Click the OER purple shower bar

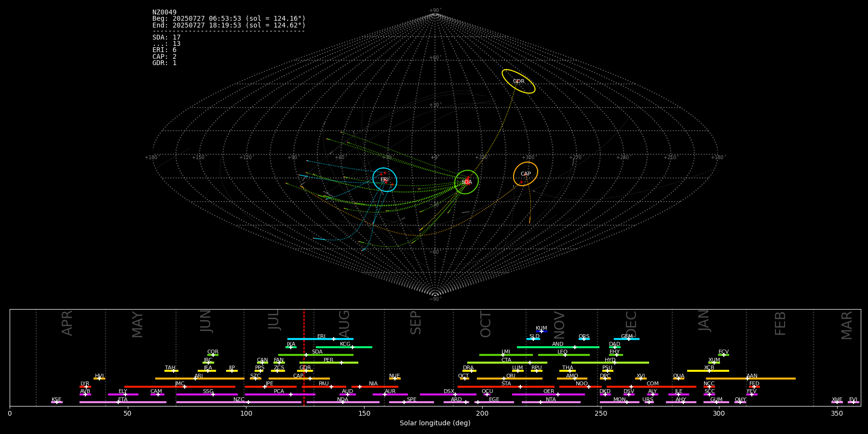tap(548, 394)
